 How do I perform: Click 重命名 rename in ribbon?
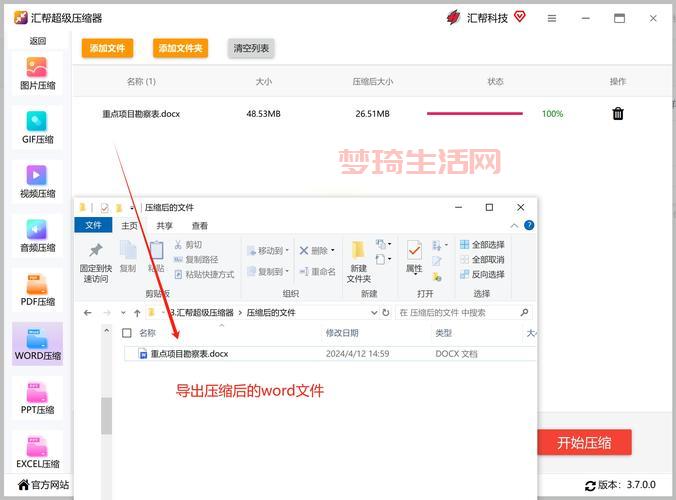(x=318, y=272)
